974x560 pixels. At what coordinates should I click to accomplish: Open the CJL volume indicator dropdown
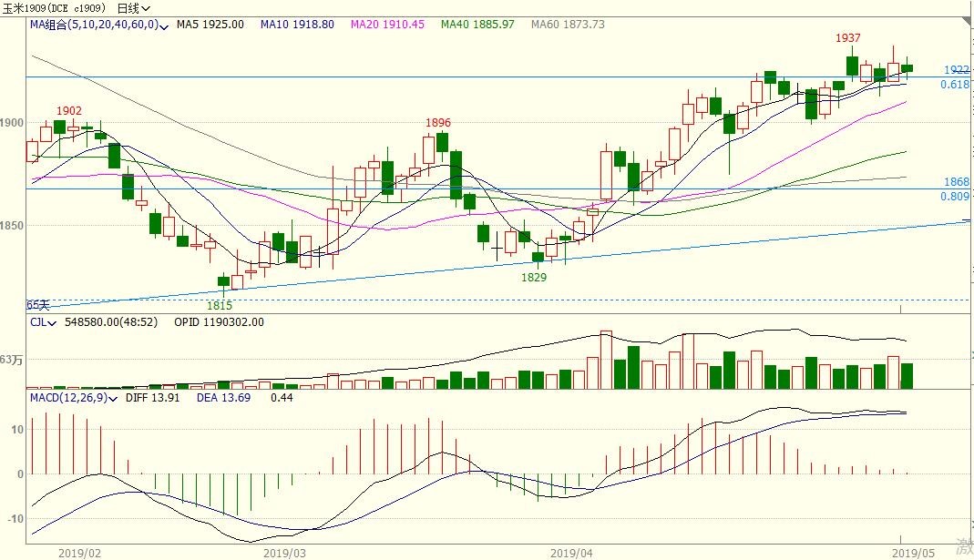pyautogui.click(x=52, y=322)
